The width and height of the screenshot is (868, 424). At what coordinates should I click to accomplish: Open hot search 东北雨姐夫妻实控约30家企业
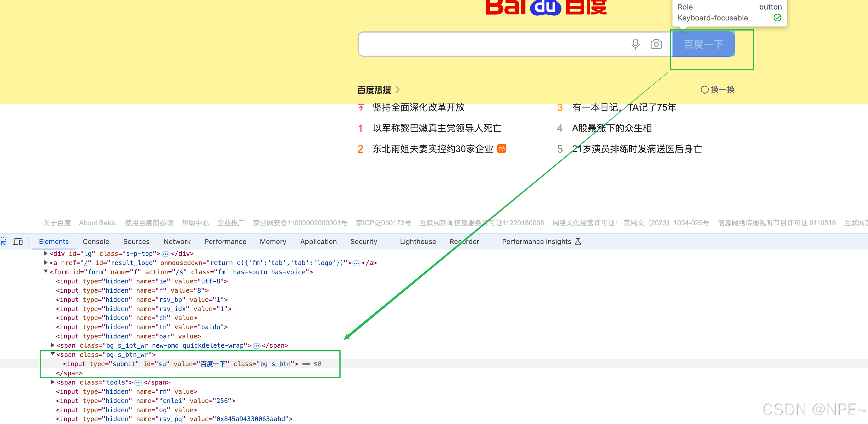click(x=433, y=149)
